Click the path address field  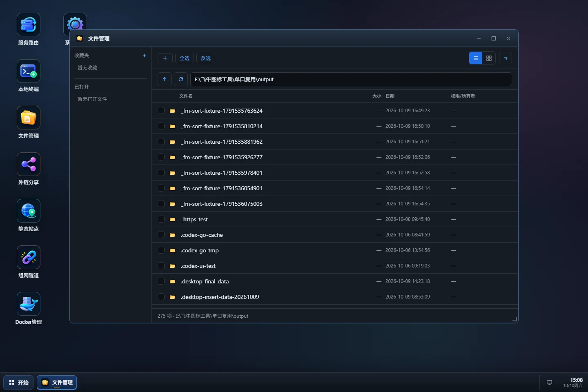[x=351, y=79]
